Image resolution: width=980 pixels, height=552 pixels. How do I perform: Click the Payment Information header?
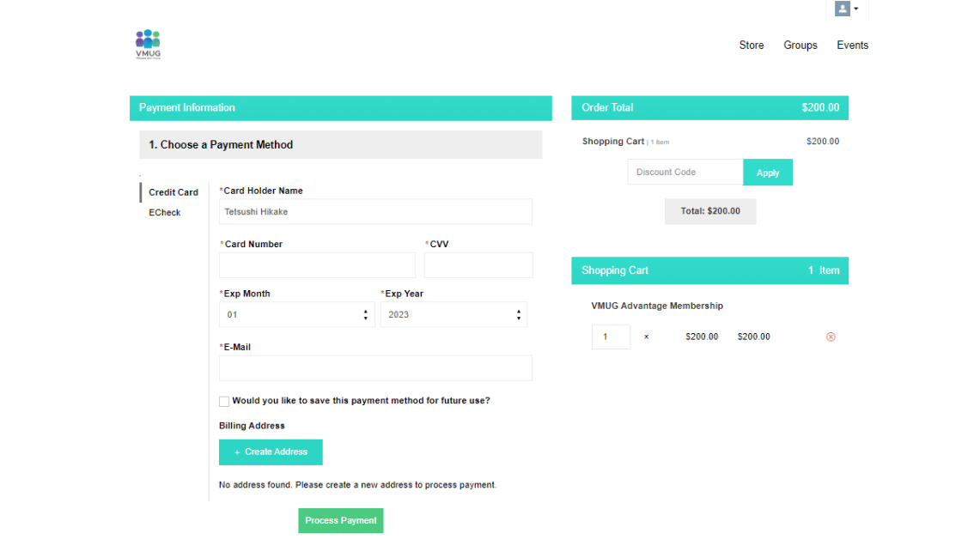pos(341,108)
